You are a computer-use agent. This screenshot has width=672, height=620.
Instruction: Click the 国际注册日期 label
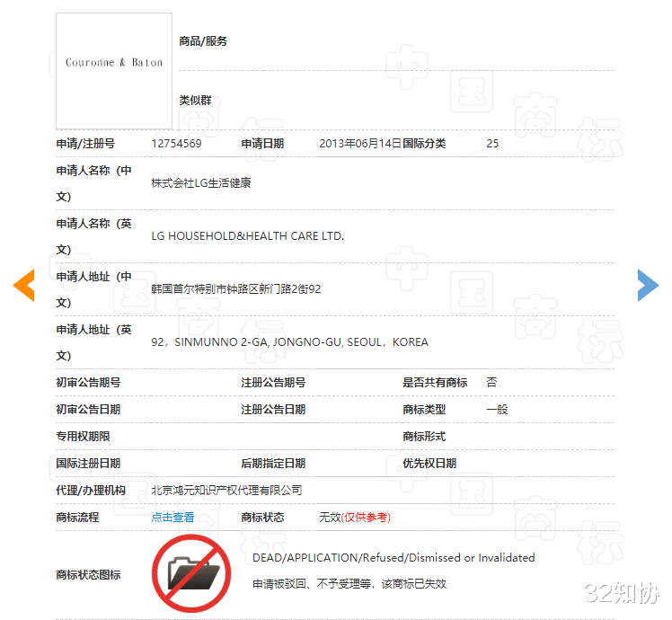coord(88,463)
